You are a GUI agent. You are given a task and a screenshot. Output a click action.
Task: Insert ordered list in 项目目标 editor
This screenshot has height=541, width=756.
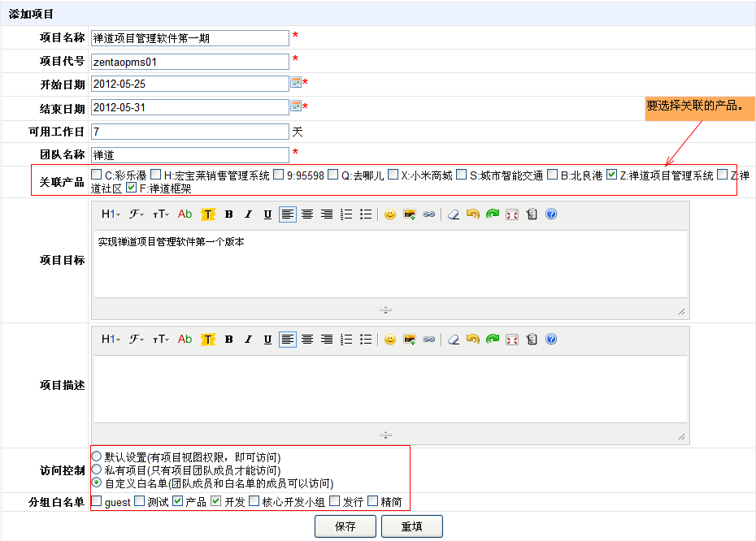[x=346, y=214]
